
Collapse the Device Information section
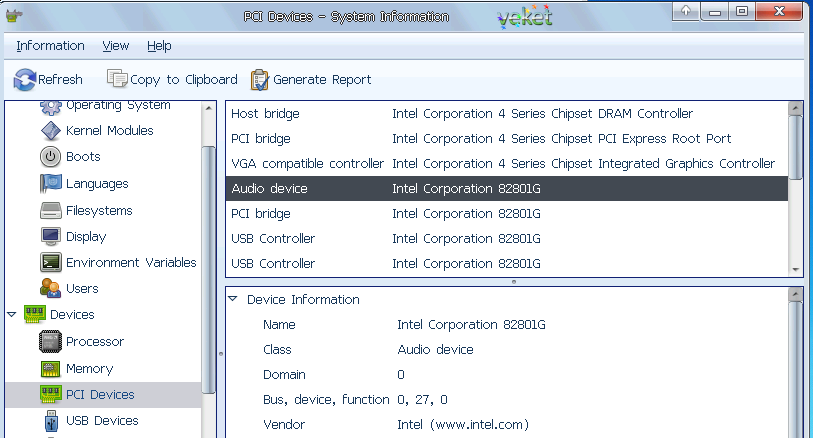tap(233, 299)
